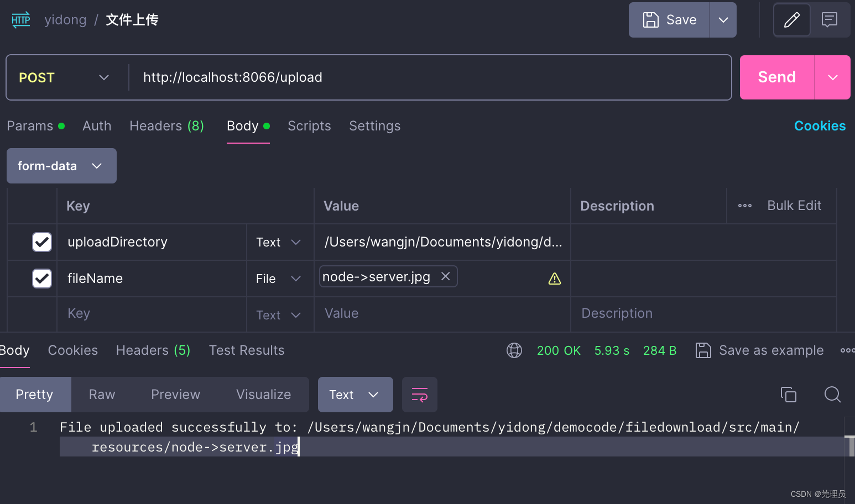Click the empty Value input field
The height and width of the screenshot is (504, 855).
click(x=442, y=313)
